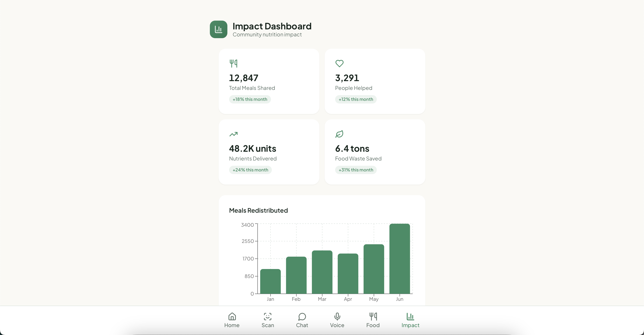Click the Meals Redistributed chart title
This screenshot has height=335, width=644.
[x=258, y=210]
